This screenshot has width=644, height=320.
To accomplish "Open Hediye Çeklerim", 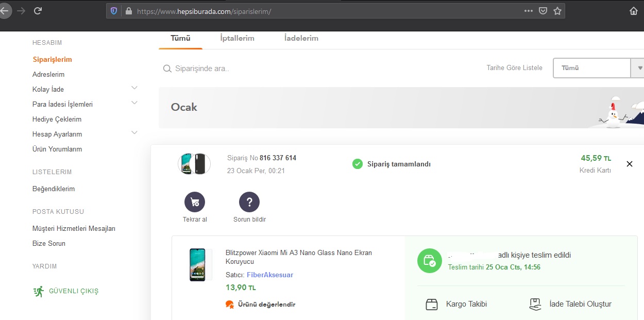I will pyautogui.click(x=57, y=120).
